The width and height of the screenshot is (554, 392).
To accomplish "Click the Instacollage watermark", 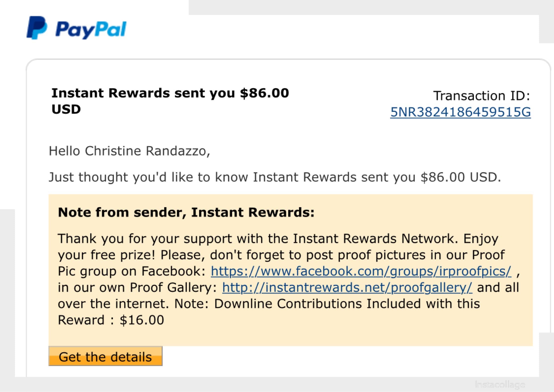I will coord(500,384).
